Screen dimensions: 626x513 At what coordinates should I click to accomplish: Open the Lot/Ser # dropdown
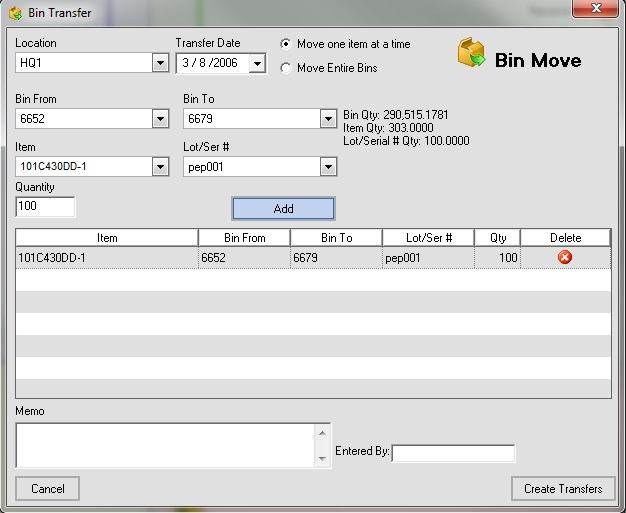pos(328,167)
